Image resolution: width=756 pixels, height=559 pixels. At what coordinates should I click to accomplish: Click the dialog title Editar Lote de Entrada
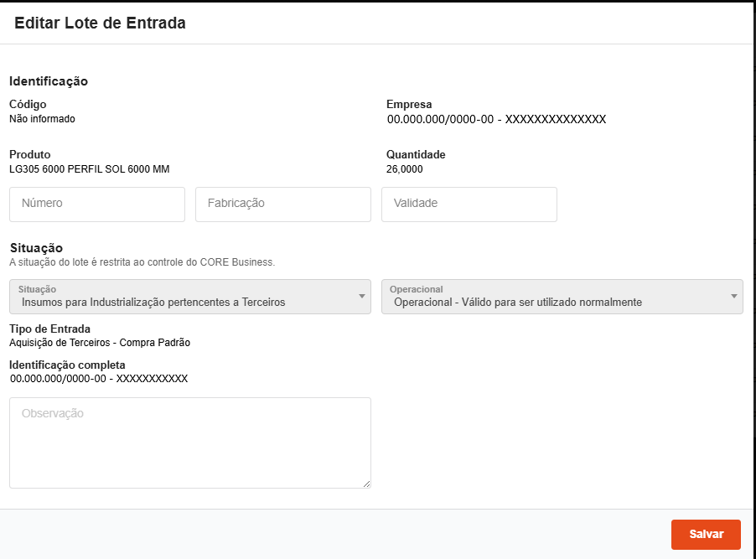[x=100, y=23]
